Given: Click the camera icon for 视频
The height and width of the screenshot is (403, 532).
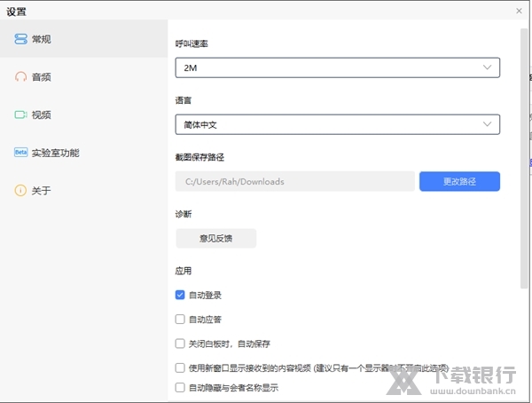Looking at the screenshot, I should click(x=20, y=115).
